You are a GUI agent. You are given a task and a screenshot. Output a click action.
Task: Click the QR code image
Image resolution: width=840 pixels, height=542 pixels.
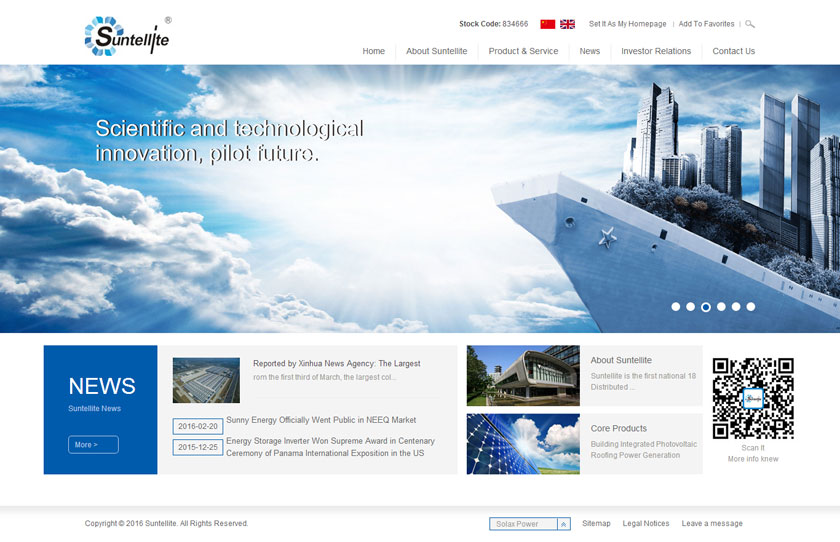coord(752,398)
